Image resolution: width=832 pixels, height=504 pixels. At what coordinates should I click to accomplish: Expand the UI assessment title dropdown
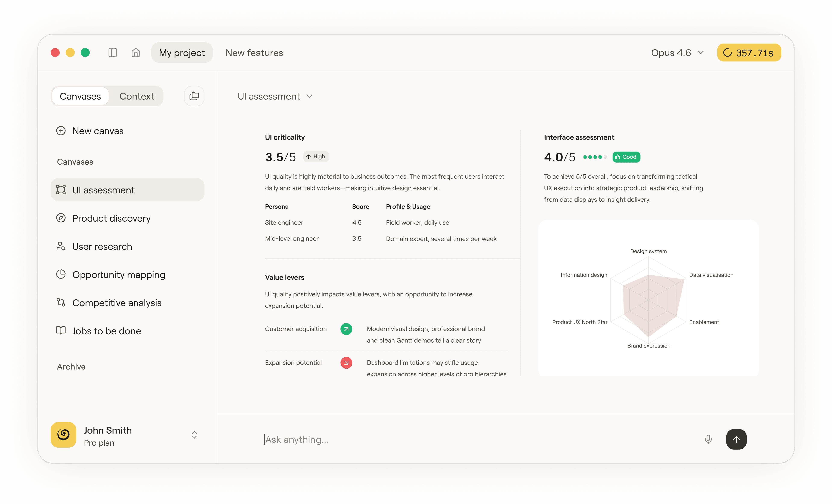tap(275, 96)
